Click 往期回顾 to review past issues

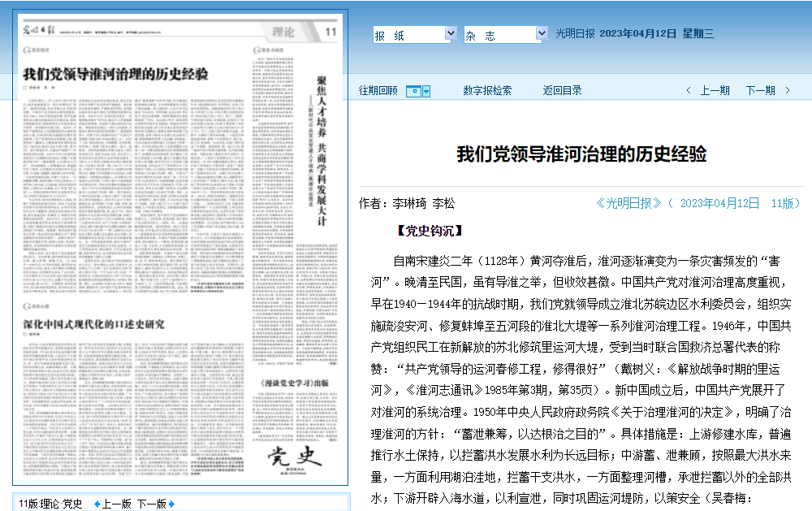click(x=378, y=91)
